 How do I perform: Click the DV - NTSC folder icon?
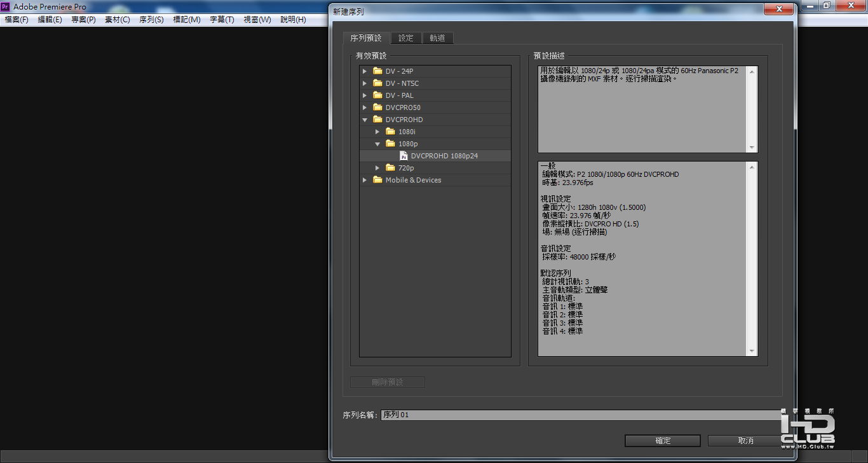coord(377,83)
